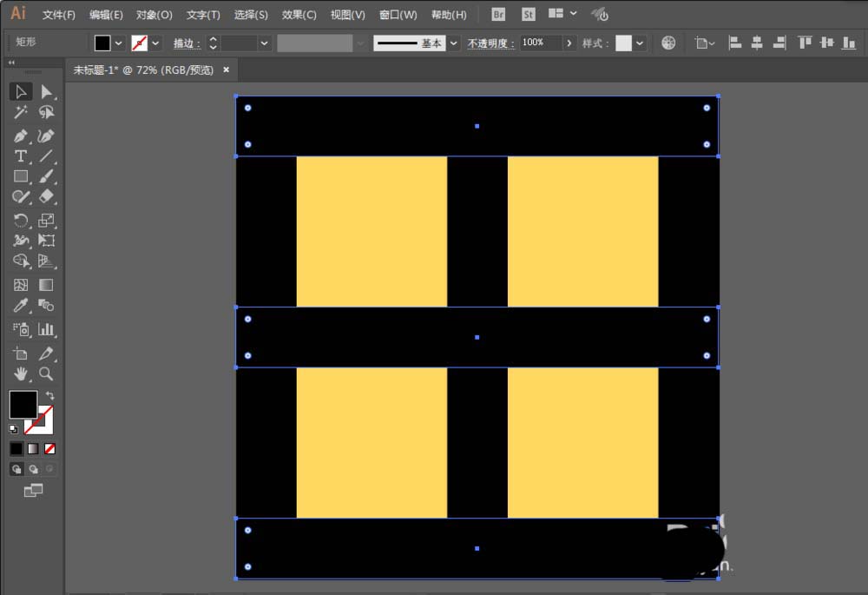
Task: Reset to default fill and stroke
Action: (x=13, y=429)
